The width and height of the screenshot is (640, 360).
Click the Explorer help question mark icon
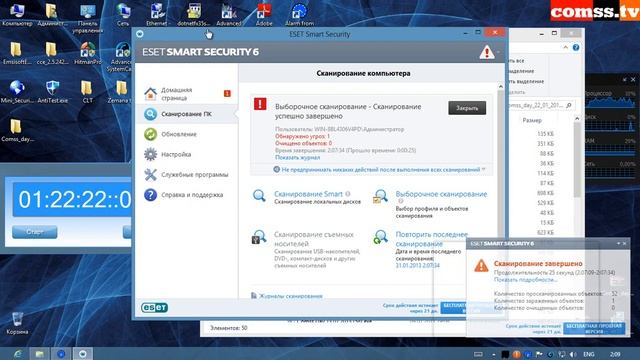click(576, 47)
